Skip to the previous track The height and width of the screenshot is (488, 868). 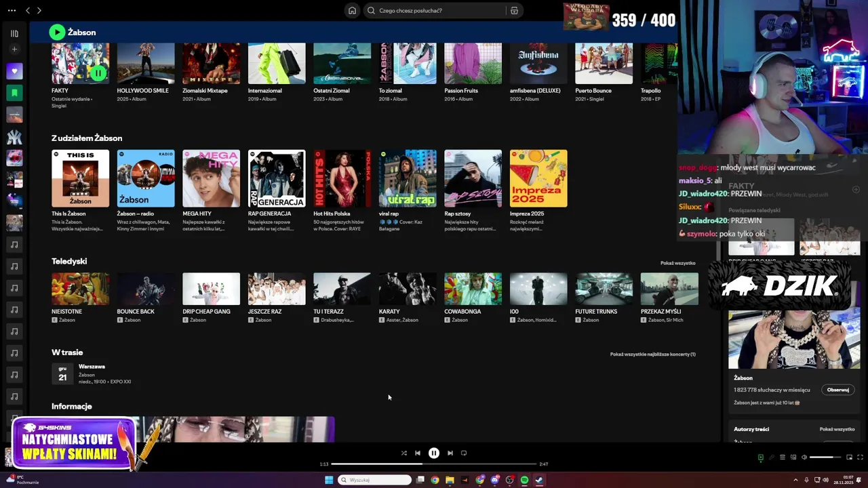coord(418,453)
